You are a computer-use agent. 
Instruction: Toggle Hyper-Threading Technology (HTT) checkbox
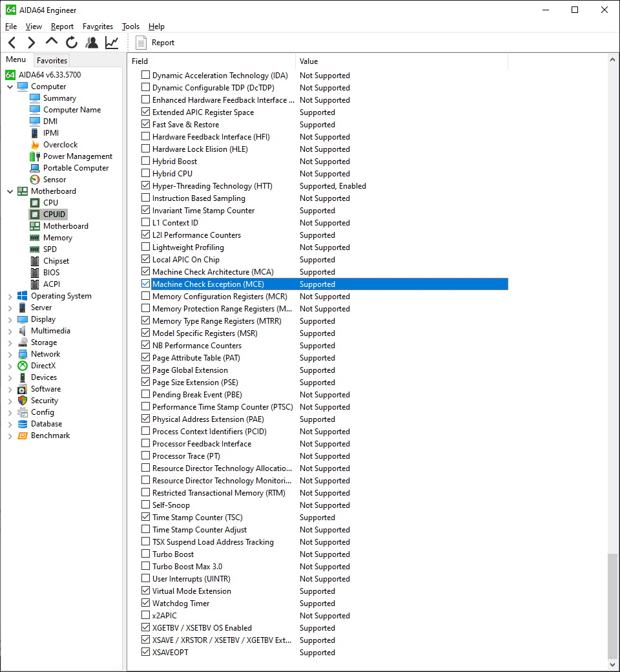[x=146, y=185]
